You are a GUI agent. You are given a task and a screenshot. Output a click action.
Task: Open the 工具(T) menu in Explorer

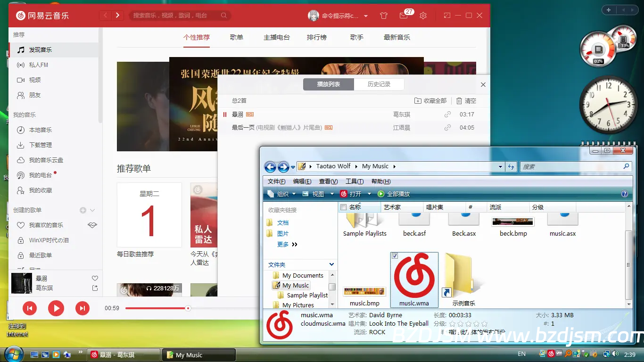pos(355,181)
